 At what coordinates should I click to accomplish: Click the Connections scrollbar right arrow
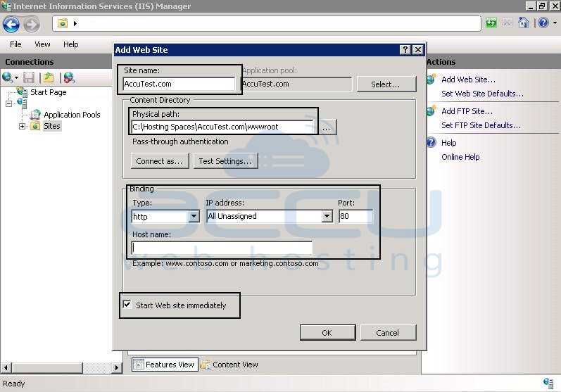[x=117, y=367]
